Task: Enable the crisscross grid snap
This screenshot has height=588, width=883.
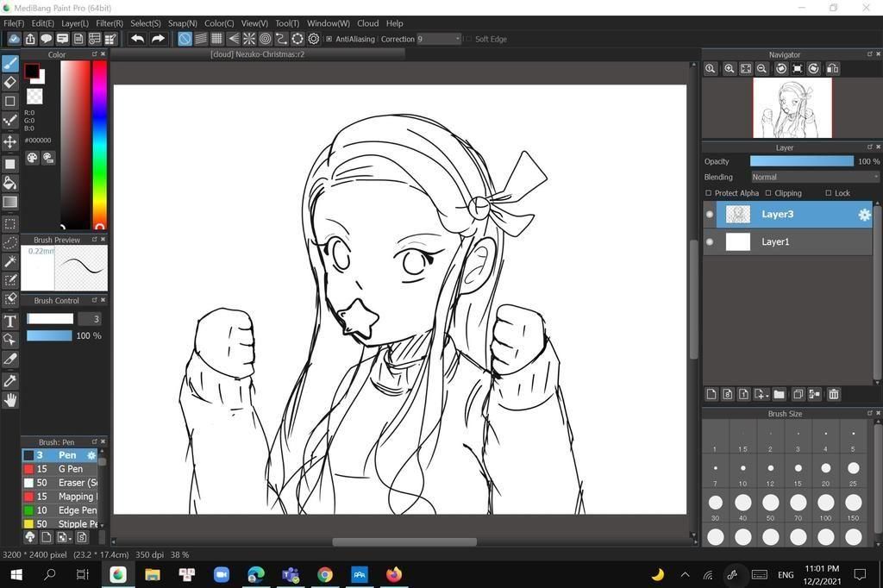Action: click(x=216, y=39)
